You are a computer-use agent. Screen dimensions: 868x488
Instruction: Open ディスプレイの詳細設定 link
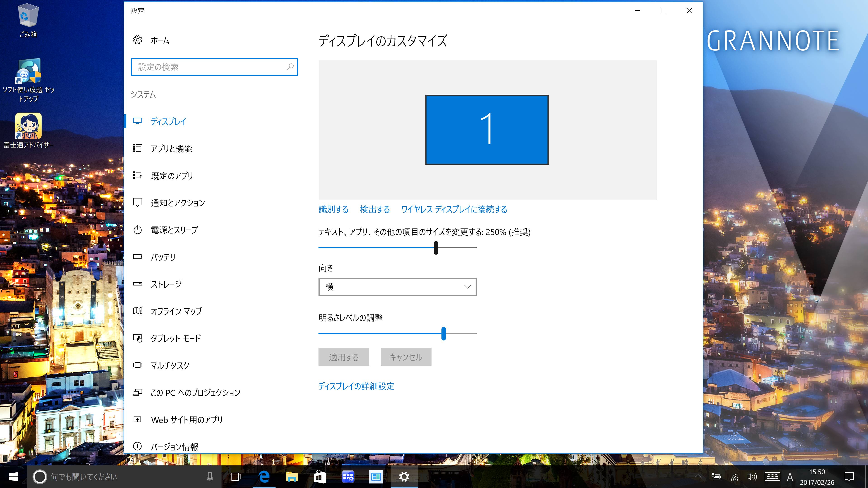(356, 386)
